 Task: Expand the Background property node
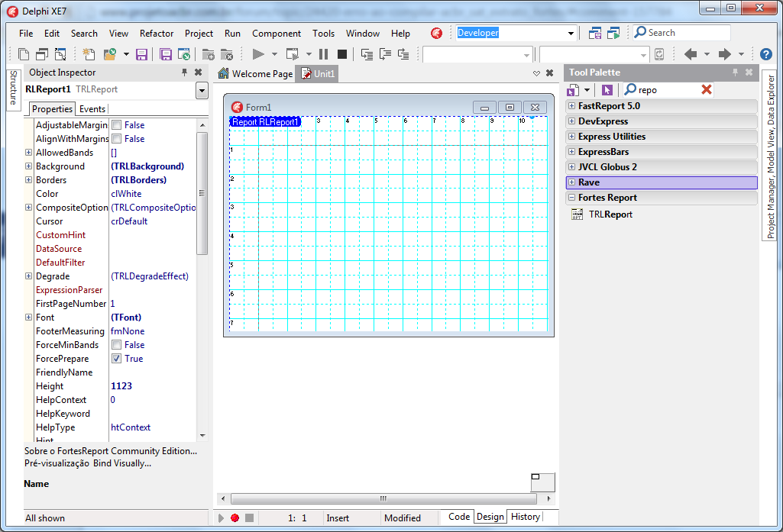pos(28,166)
